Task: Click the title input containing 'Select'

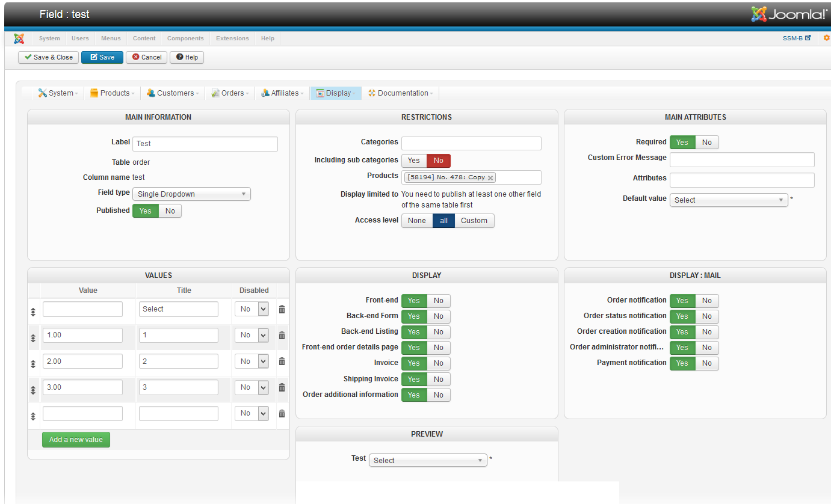Action: [x=179, y=309]
